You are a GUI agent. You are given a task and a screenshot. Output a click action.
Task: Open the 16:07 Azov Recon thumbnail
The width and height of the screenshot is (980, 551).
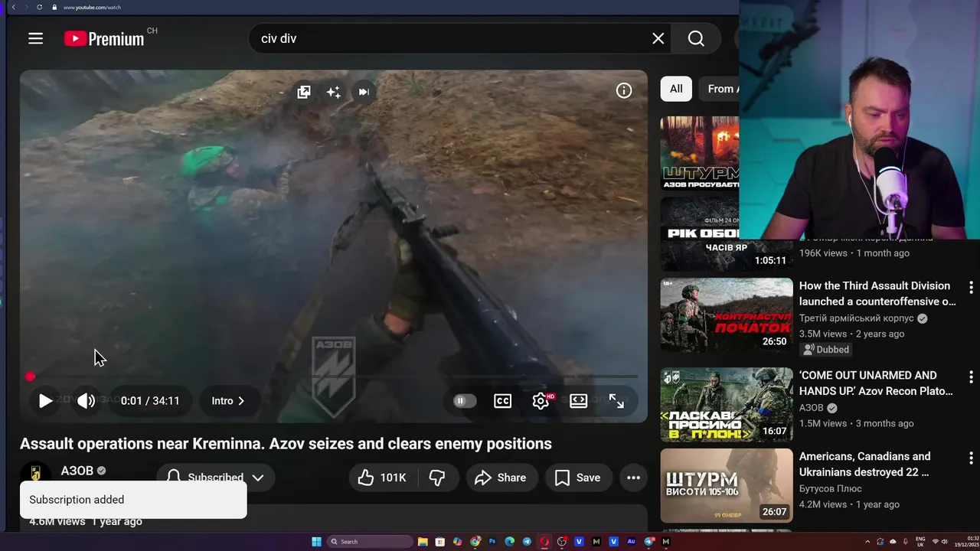pyautogui.click(x=727, y=405)
